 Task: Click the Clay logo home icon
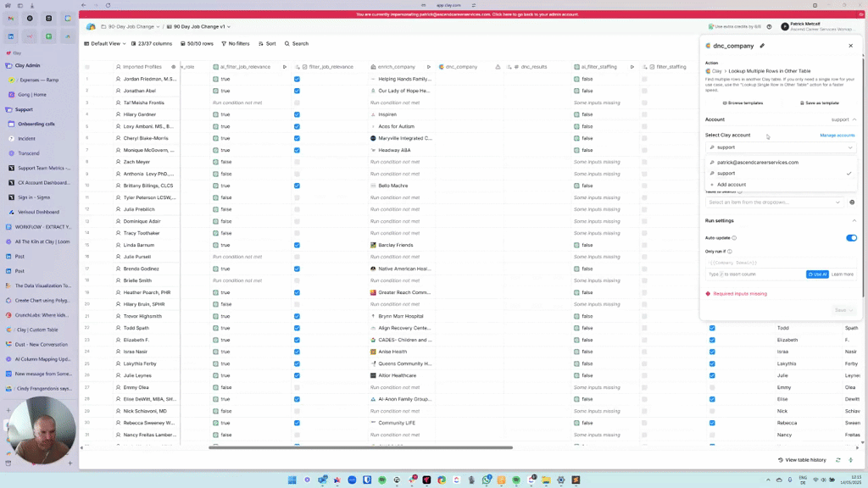[x=92, y=27]
